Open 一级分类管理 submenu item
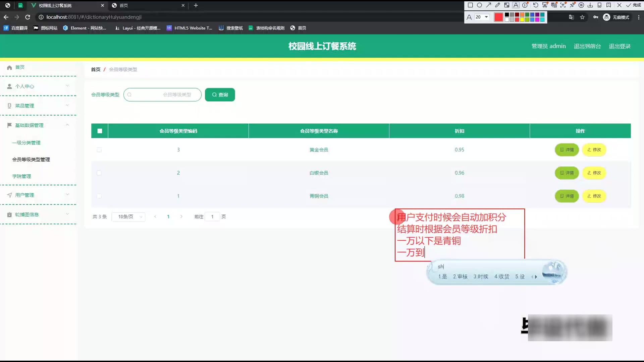The image size is (644, 362). click(x=26, y=143)
